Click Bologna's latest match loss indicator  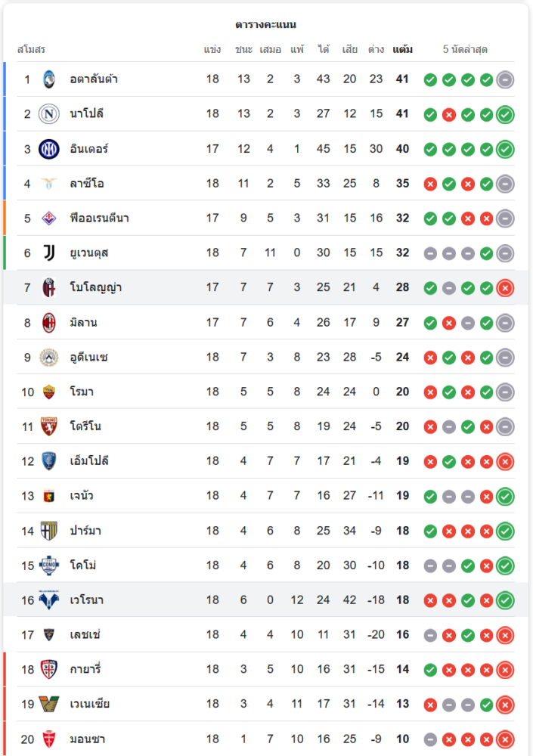(x=505, y=288)
